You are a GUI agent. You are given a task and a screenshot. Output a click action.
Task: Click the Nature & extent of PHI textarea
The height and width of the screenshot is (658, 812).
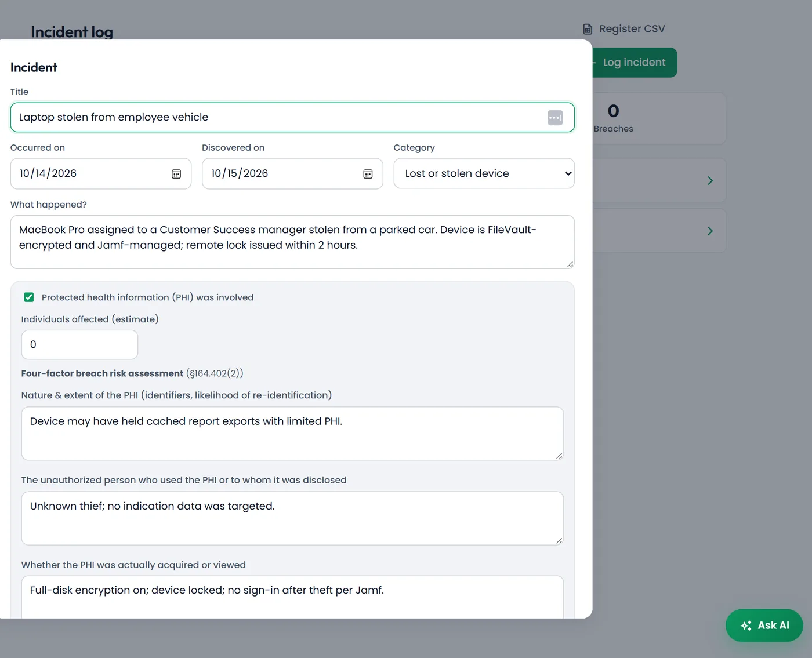point(292,434)
